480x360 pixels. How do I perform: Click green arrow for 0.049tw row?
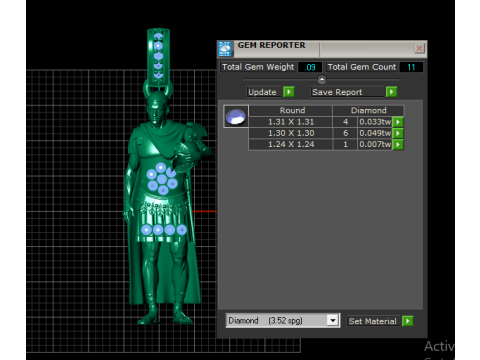[x=398, y=133]
